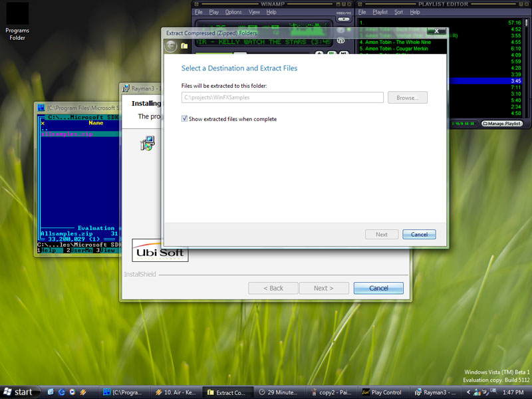The image size is (532, 399).
Task: Click the Playlist Editor scrollbar
Action: tap(526, 68)
